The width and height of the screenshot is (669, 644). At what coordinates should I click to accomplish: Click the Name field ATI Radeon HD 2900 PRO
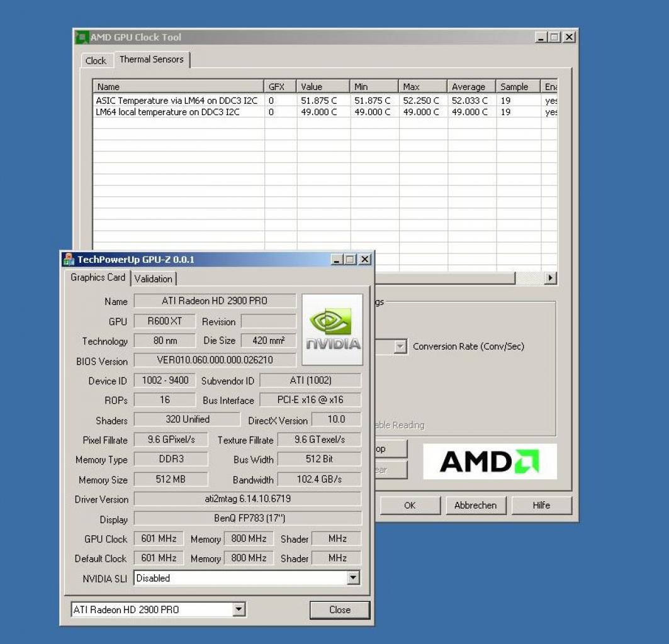tap(215, 301)
